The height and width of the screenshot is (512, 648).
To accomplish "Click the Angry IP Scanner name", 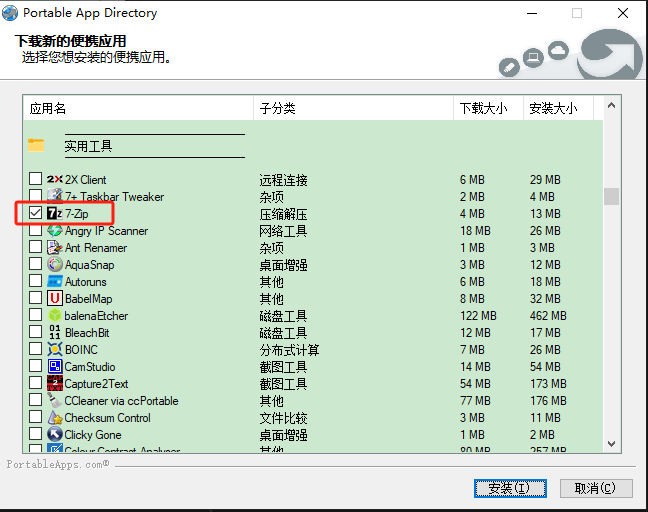I will [106, 231].
